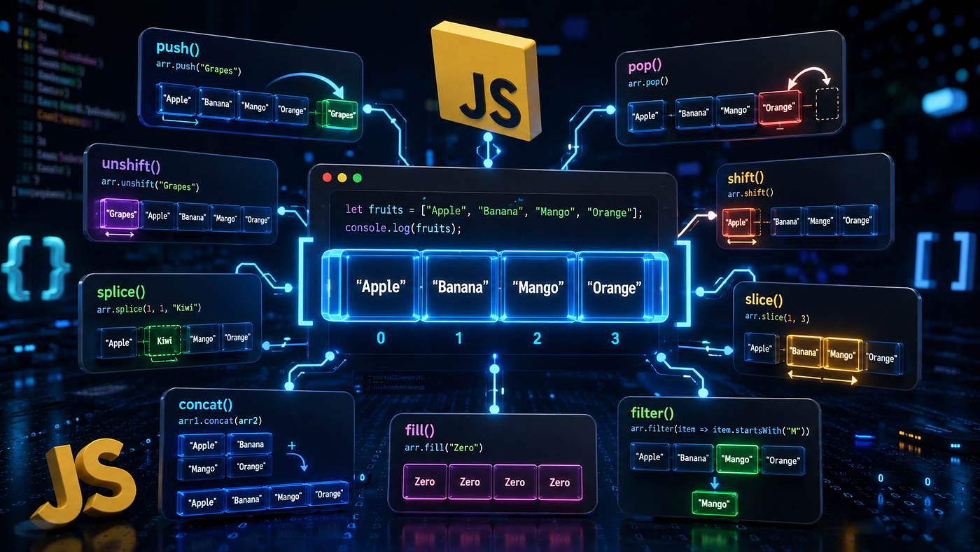Click the plus sign in concat() panel

point(291,446)
